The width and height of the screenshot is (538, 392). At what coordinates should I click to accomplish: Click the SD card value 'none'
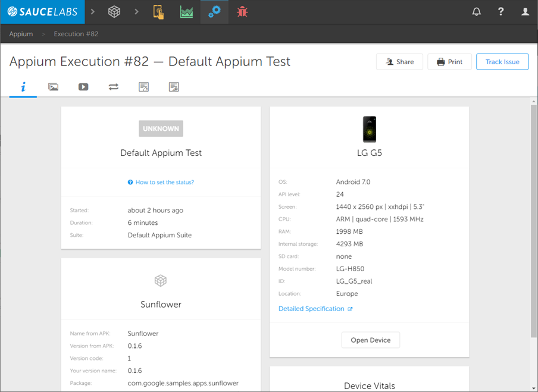click(x=344, y=256)
